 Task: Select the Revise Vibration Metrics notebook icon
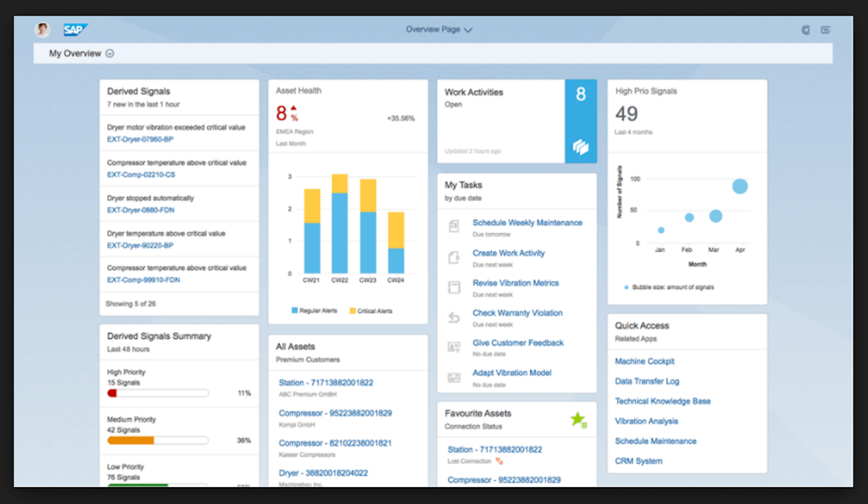point(454,286)
